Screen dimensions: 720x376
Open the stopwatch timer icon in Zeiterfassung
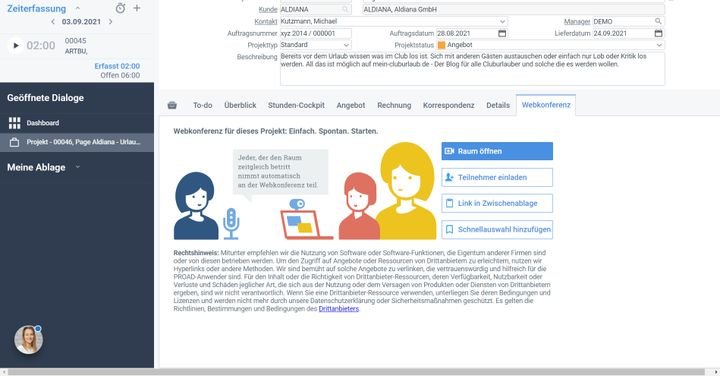click(x=120, y=8)
